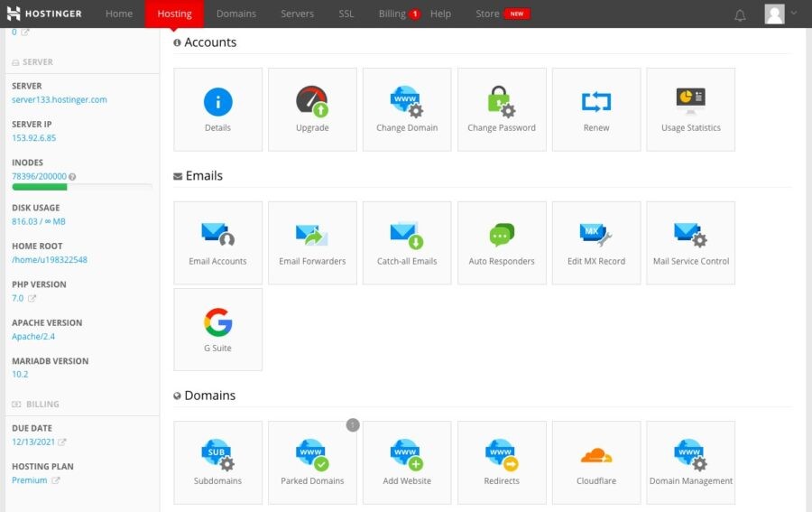812x512 pixels.
Task: Open the Domain Management tile
Action: 691,462
